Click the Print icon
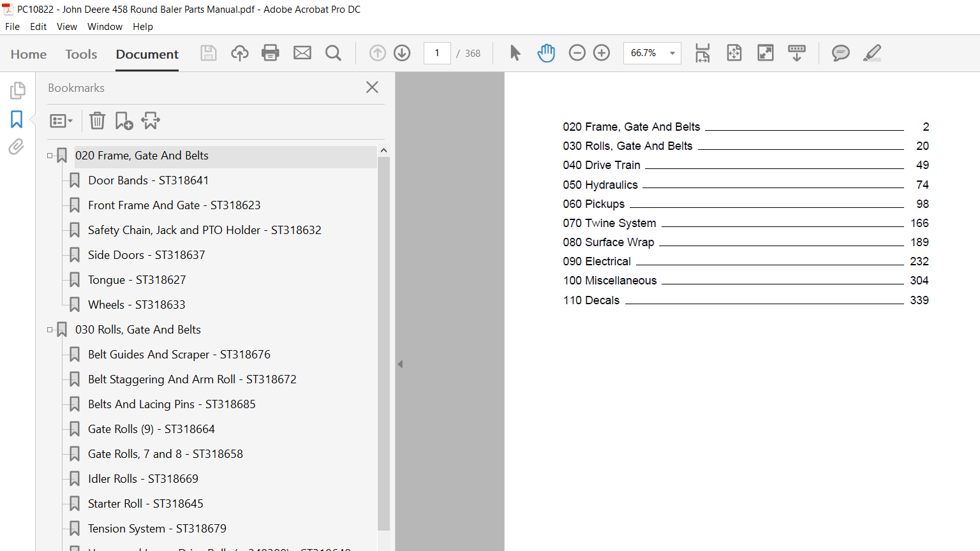Image resolution: width=980 pixels, height=551 pixels. pos(271,53)
